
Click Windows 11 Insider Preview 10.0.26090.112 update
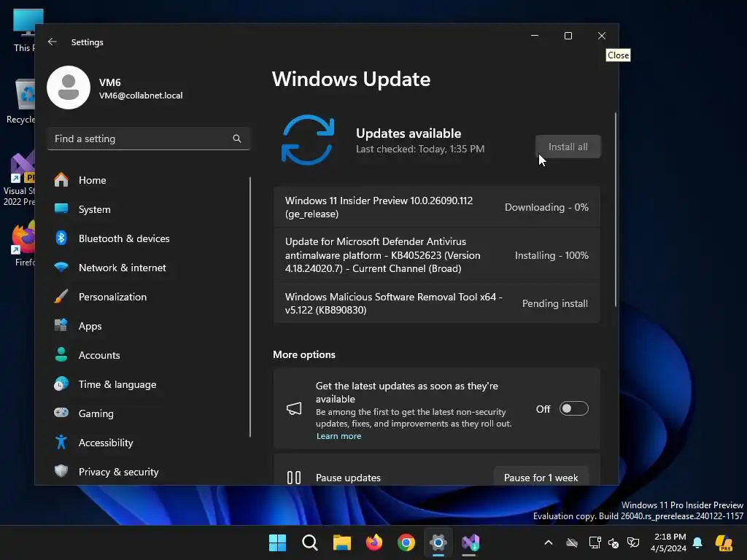[x=436, y=207]
